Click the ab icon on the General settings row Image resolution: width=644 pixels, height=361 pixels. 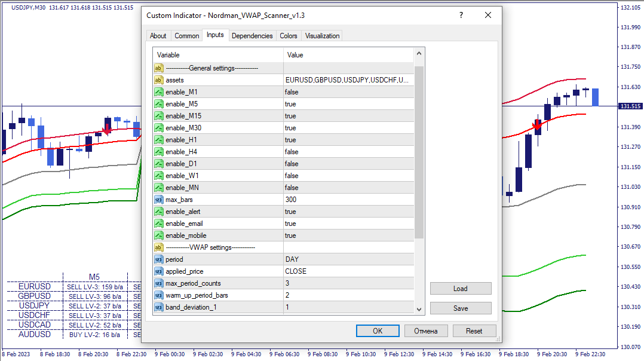point(158,68)
